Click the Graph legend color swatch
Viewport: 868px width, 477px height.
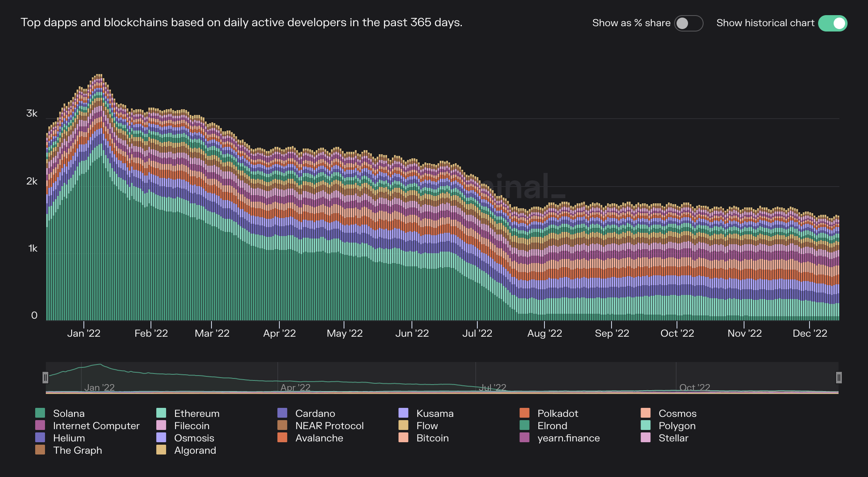40,450
